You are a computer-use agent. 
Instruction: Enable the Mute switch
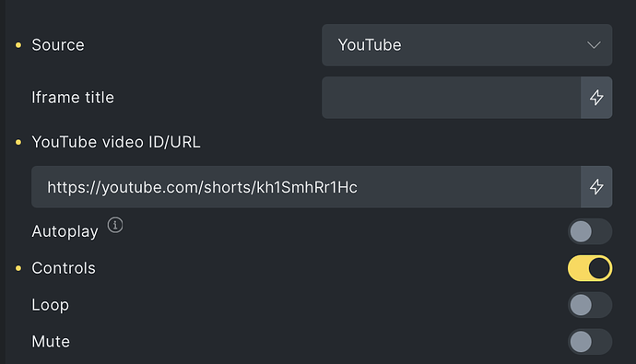tap(590, 342)
